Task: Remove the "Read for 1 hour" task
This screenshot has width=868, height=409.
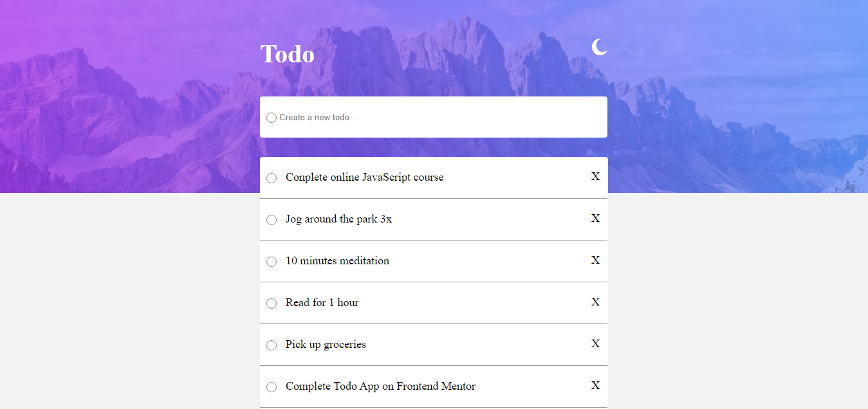Action: pyautogui.click(x=595, y=302)
